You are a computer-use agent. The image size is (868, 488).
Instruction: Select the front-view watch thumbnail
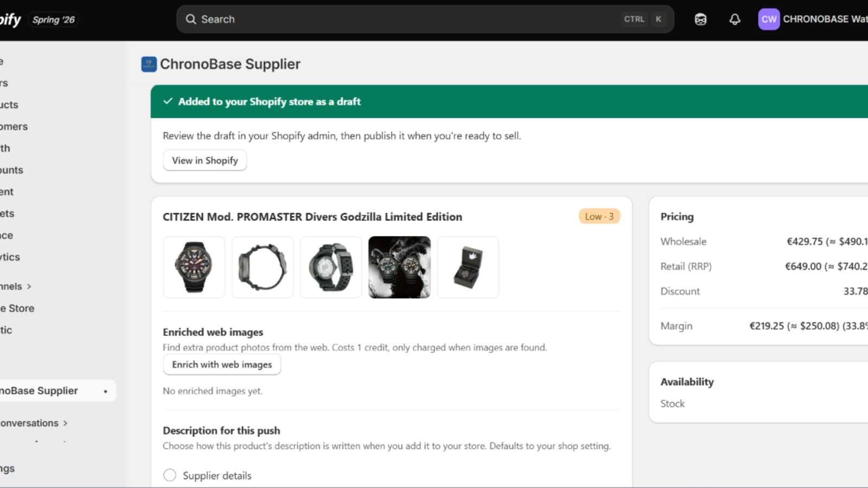tap(194, 267)
